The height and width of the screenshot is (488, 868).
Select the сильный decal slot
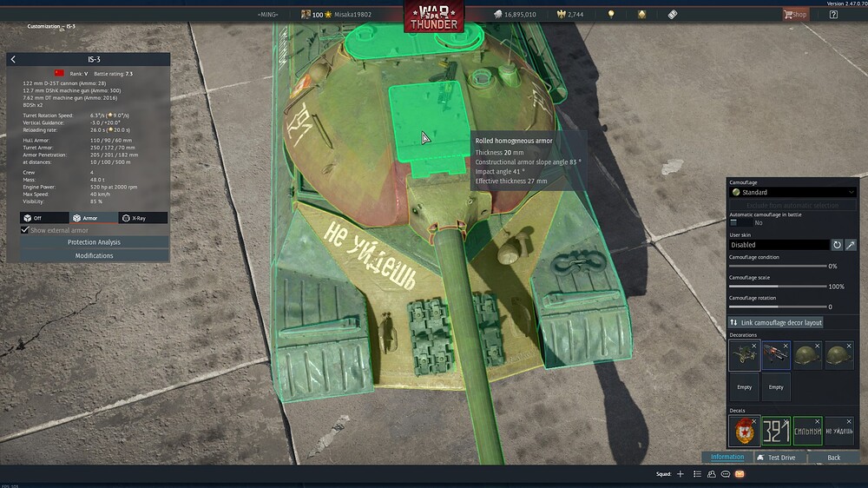point(807,431)
